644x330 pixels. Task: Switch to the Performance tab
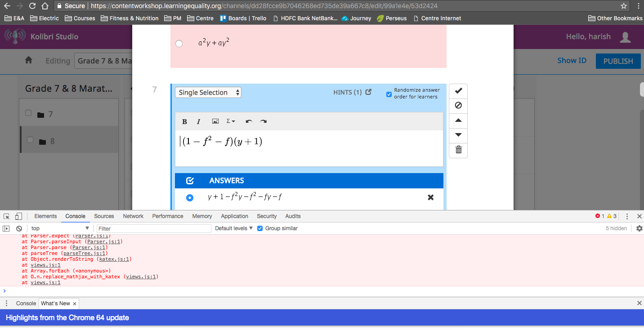tap(168, 216)
